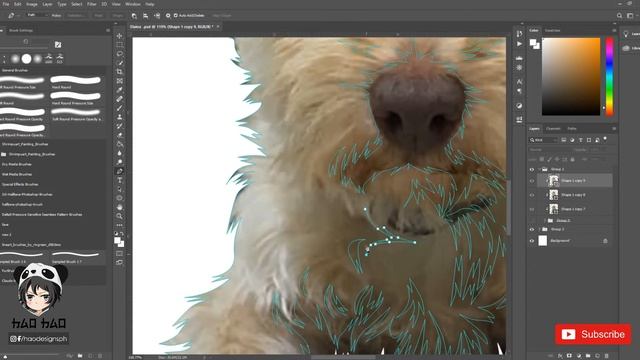640x360 pixels.
Task: Collapse the top Group in Layers
Action: [539, 169]
